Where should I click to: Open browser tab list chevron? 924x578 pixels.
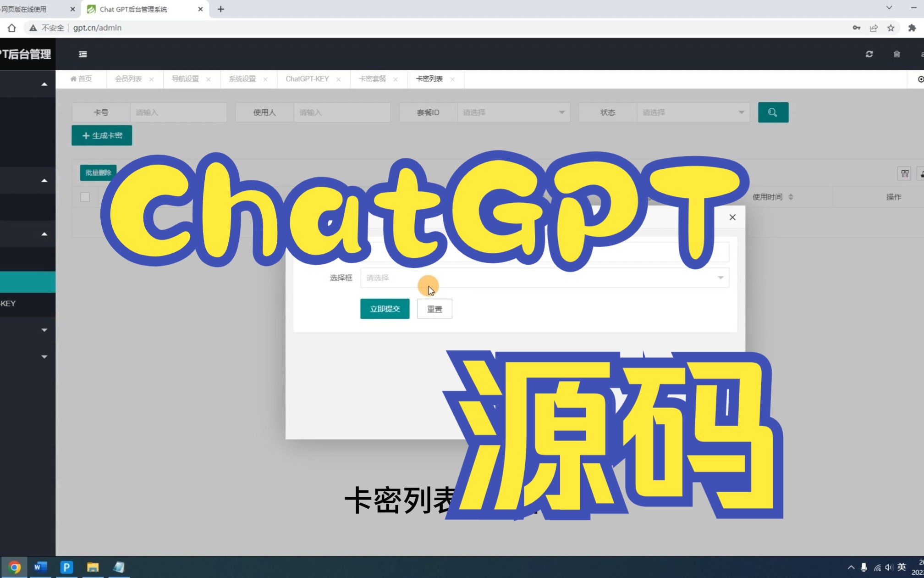point(889,8)
